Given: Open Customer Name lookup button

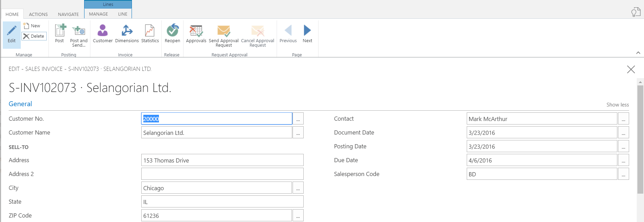Looking at the screenshot, I should (298, 132).
